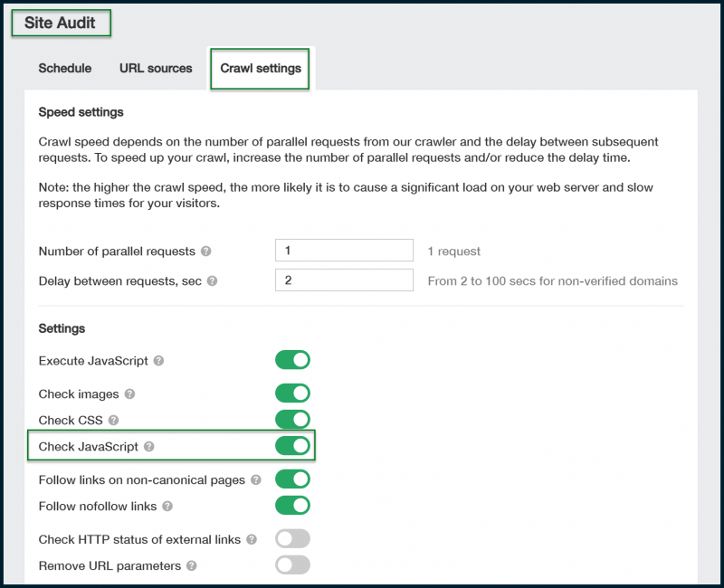
Task: Open help icon for external links HTTP status
Action: (x=252, y=539)
